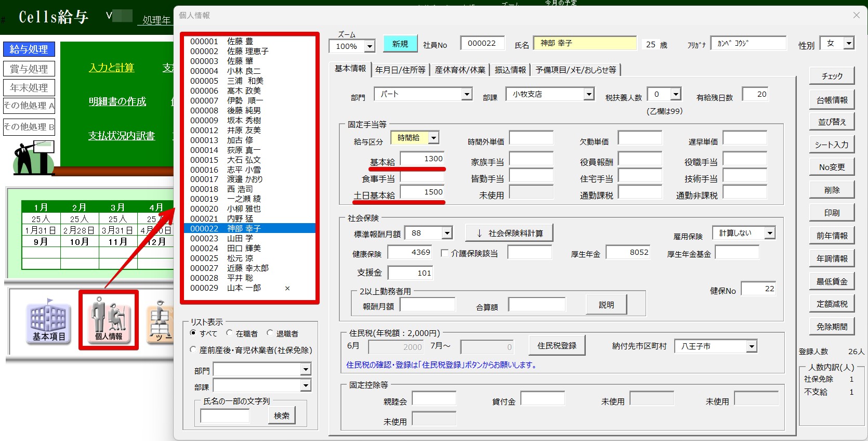Screen dimensions: 868x441
Task: Switch to the 基本情報 tab
Action: (x=350, y=69)
